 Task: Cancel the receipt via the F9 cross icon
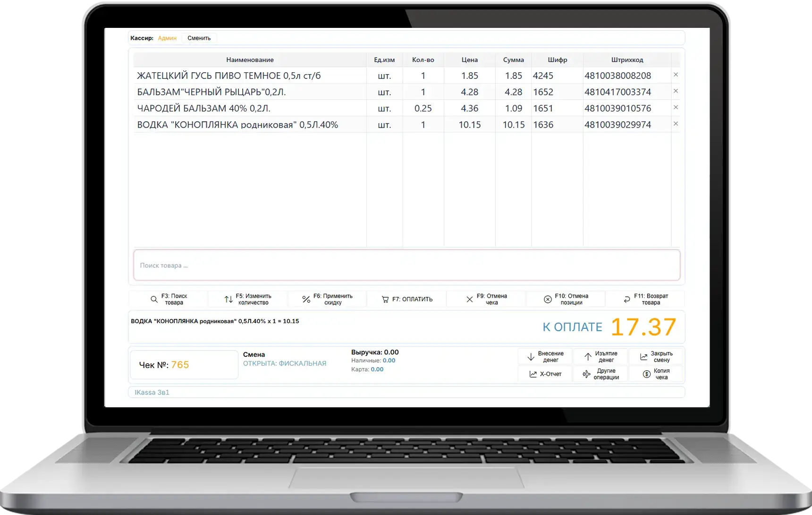469,299
